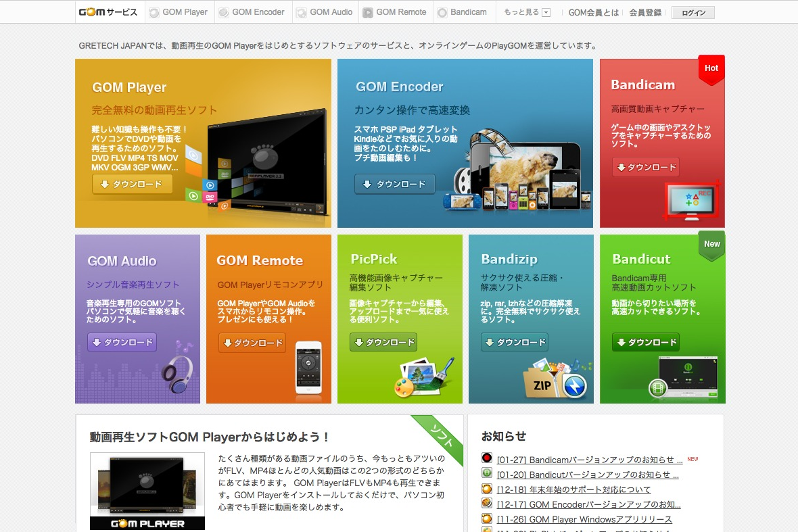The width and height of the screenshot is (798, 532).
Task: Click カンタン操作で高速変換 tagline
Action: coord(413,110)
